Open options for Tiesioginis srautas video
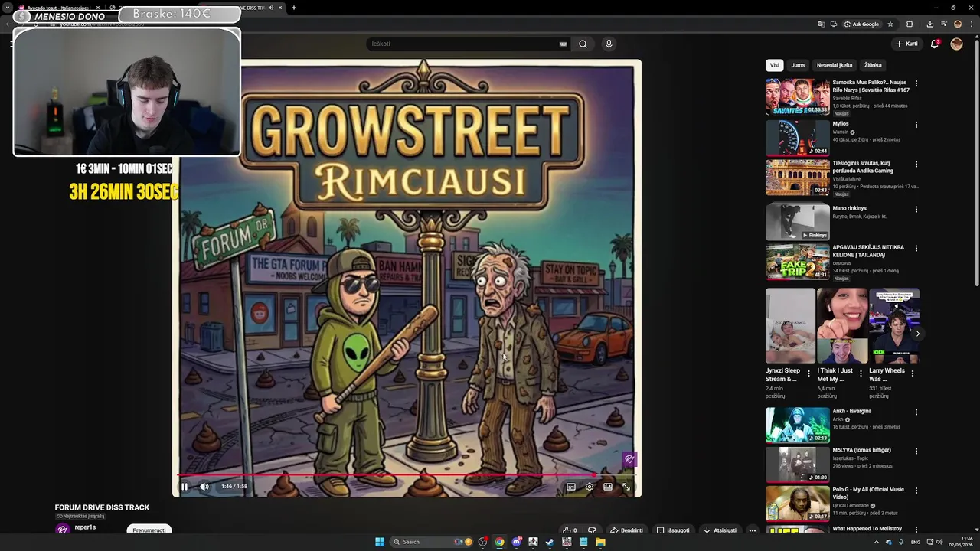The width and height of the screenshot is (980, 551). coord(916,164)
